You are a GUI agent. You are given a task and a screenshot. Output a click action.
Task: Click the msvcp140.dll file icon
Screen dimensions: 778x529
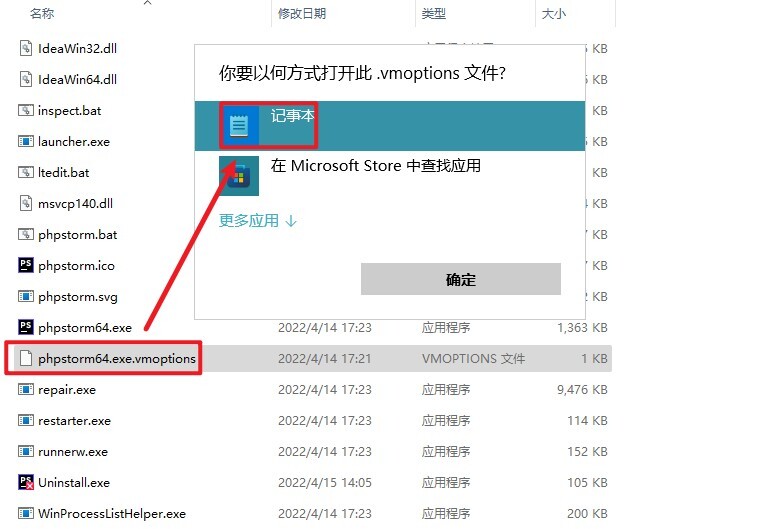26,203
